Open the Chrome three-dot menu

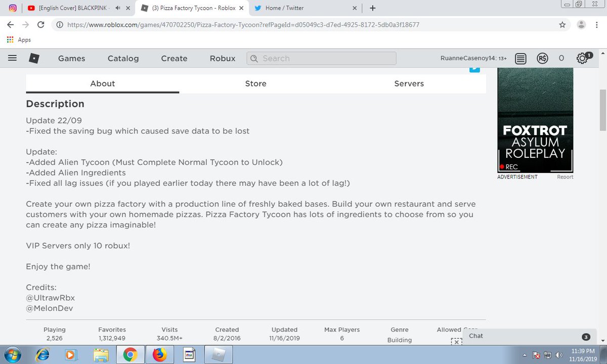596,25
